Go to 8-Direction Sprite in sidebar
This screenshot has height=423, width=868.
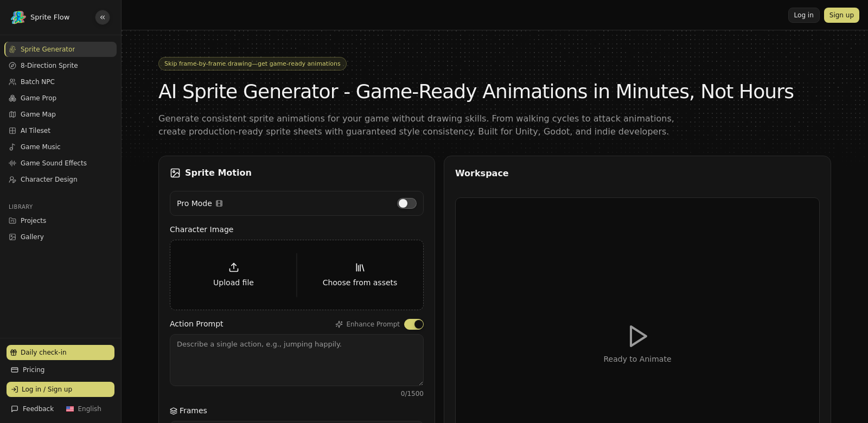coord(60,66)
